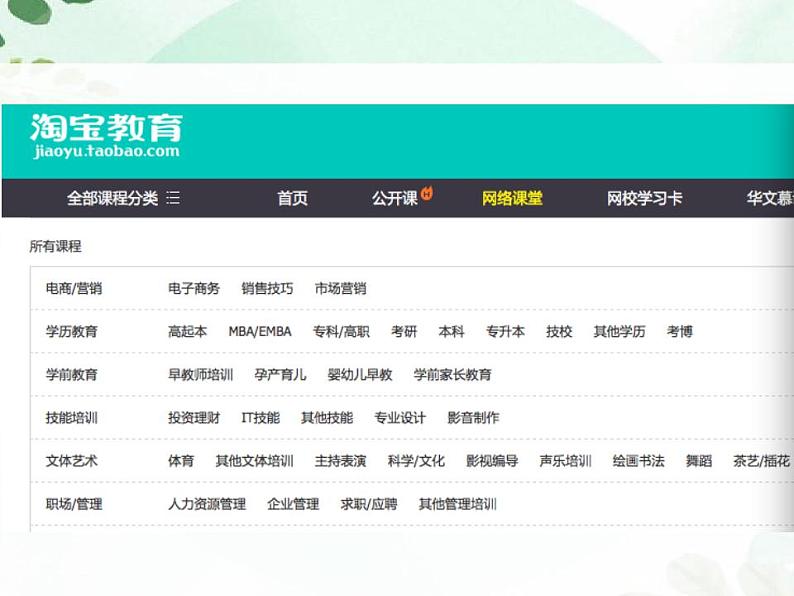Select the IT技能 link
This screenshot has width=794, height=596.
click(x=260, y=418)
